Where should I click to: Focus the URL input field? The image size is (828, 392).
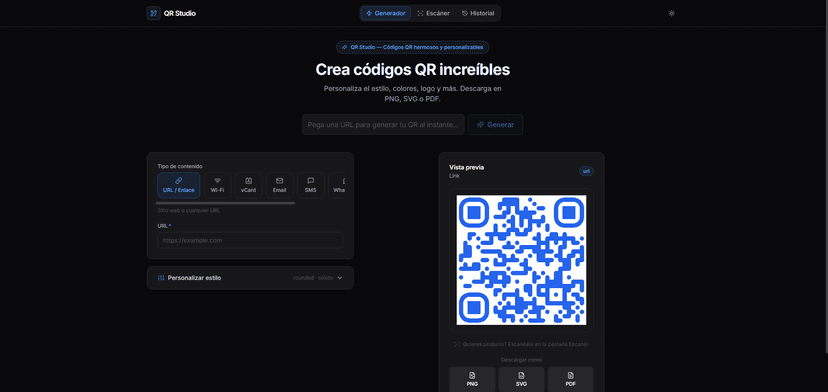click(x=250, y=240)
